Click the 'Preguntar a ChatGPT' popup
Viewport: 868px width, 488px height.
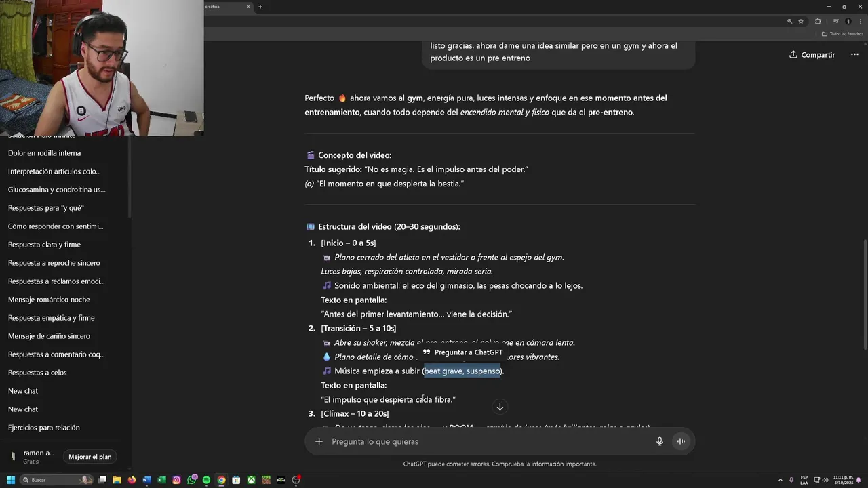[x=462, y=352]
